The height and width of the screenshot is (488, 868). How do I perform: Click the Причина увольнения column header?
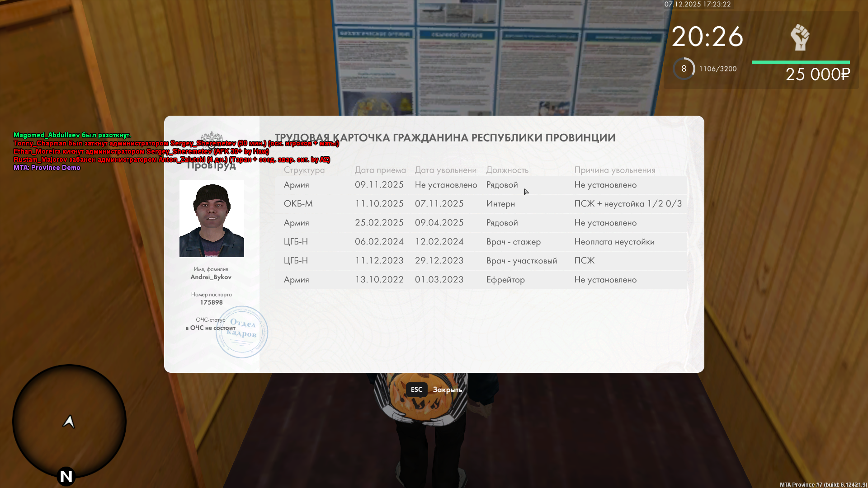click(x=614, y=170)
